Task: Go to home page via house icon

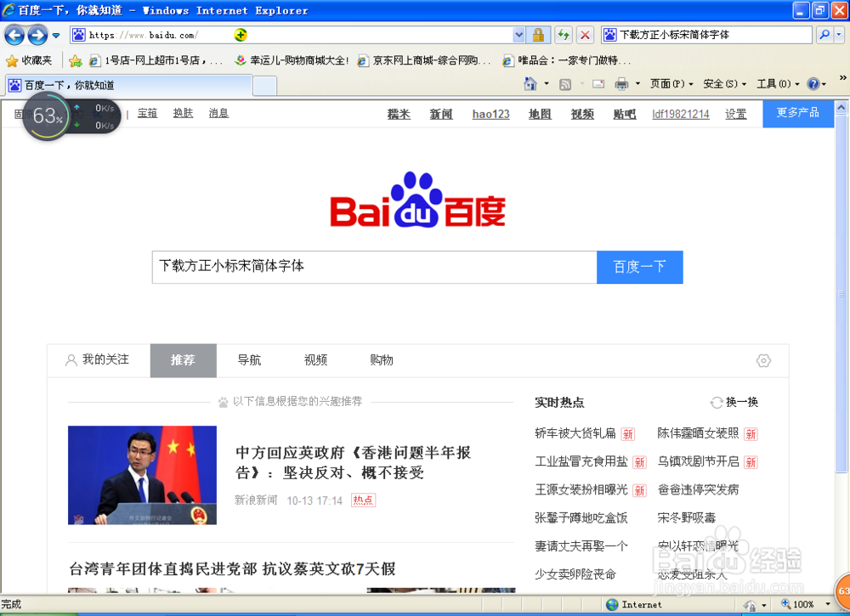Action: pyautogui.click(x=530, y=84)
